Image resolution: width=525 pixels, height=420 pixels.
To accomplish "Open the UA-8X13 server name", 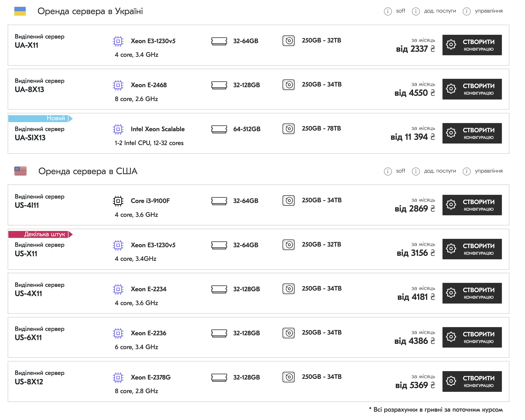I will coord(29,90).
